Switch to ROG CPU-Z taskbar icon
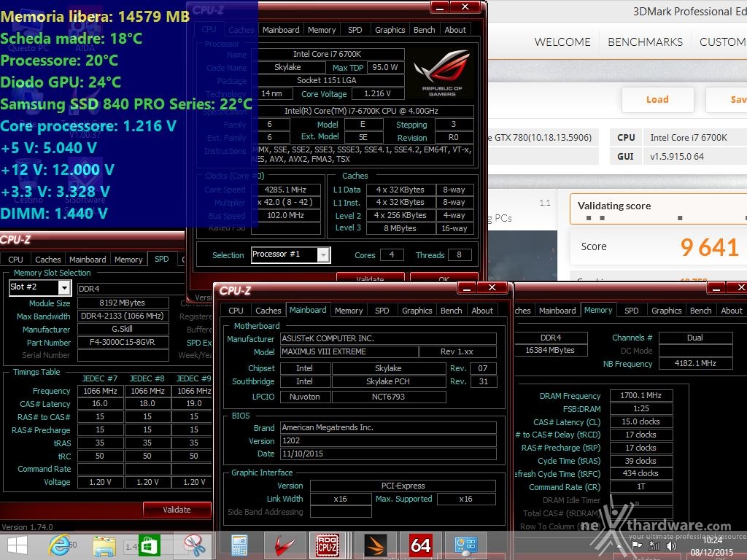This screenshot has width=747, height=560. click(328, 545)
